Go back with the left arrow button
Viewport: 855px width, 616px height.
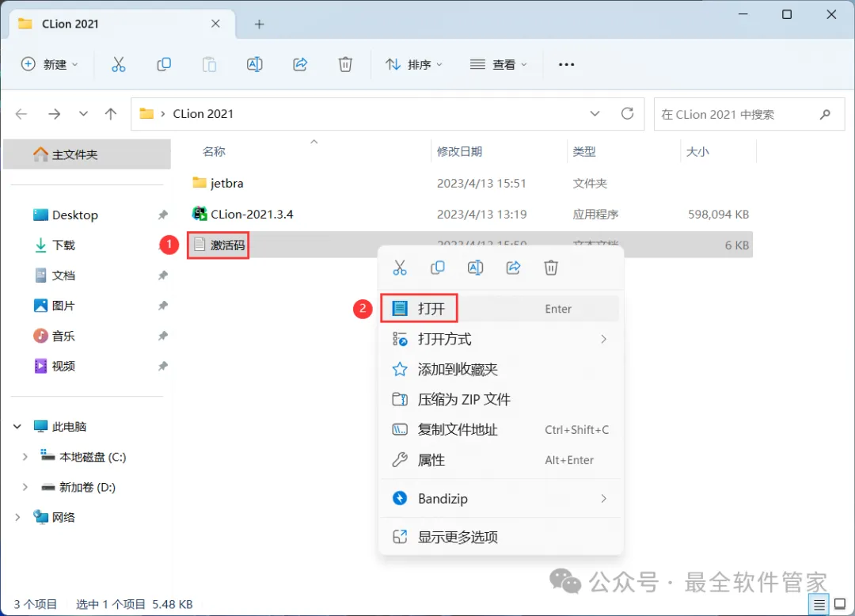pos(21,114)
